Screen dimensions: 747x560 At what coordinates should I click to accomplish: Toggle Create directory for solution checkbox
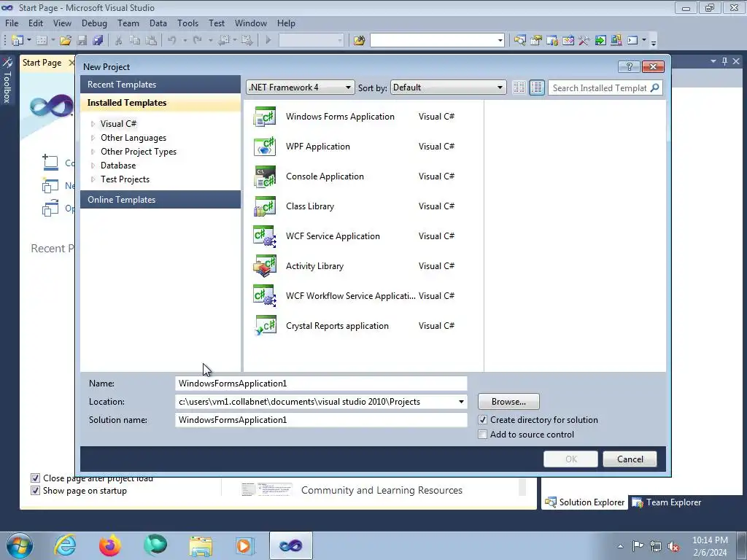point(483,420)
